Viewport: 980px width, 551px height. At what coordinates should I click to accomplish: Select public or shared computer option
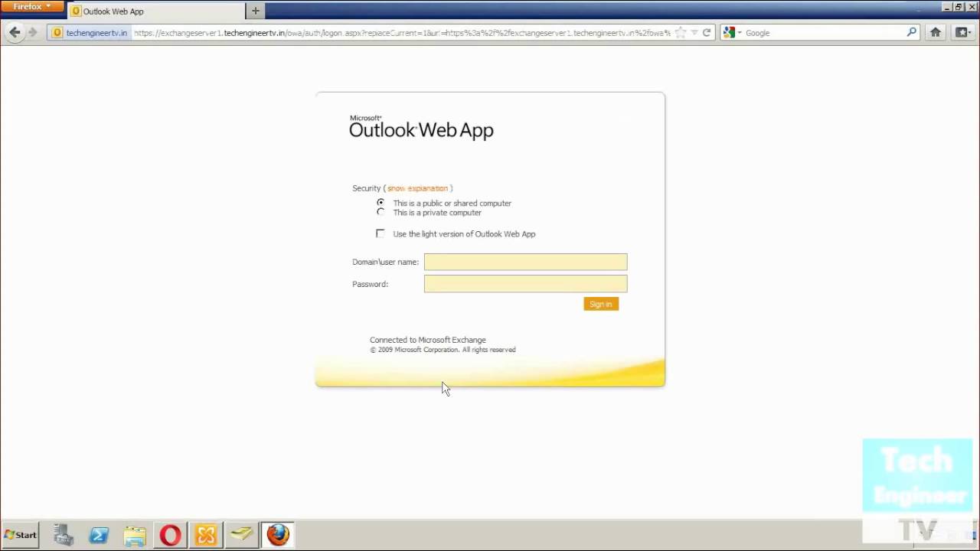click(x=381, y=203)
